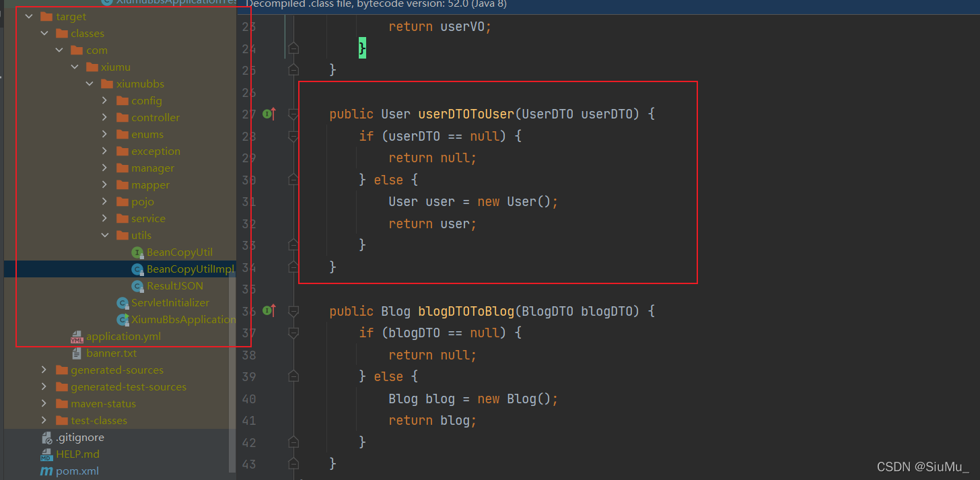Screen dimensions: 980x480
Task: Expand the mapper package
Action: pyautogui.click(x=105, y=185)
